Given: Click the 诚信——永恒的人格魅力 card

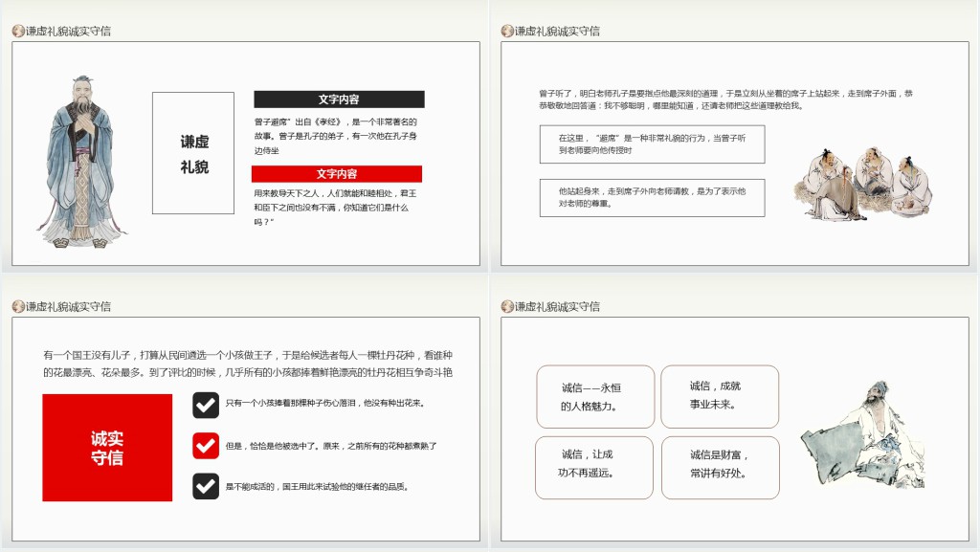Looking at the screenshot, I should pos(595,396).
